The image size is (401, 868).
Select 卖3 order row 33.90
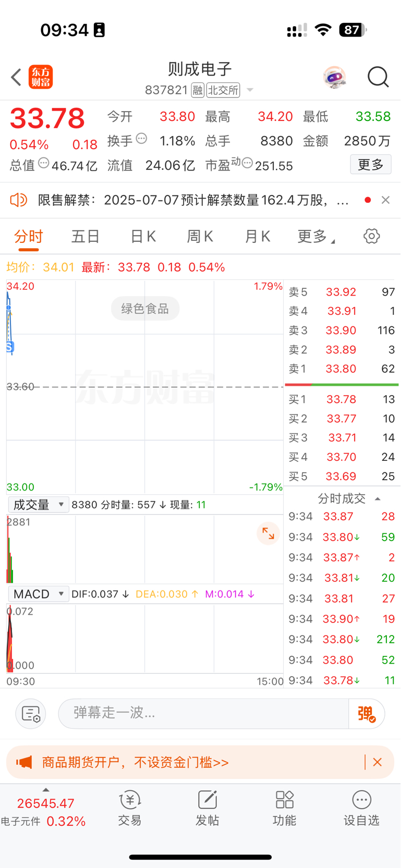click(342, 331)
